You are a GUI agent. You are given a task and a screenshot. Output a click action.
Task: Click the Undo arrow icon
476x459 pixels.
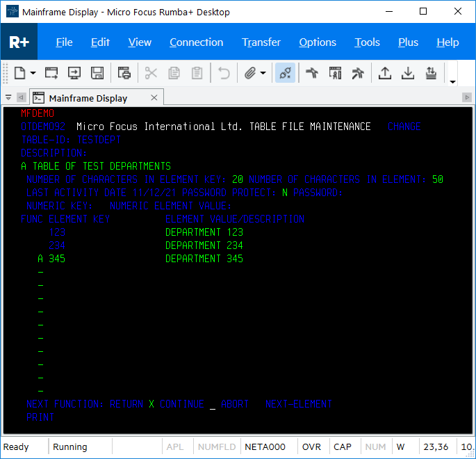pos(224,73)
